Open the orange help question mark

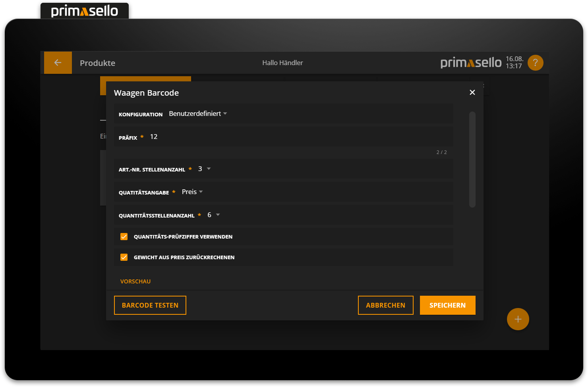click(535, 62)
